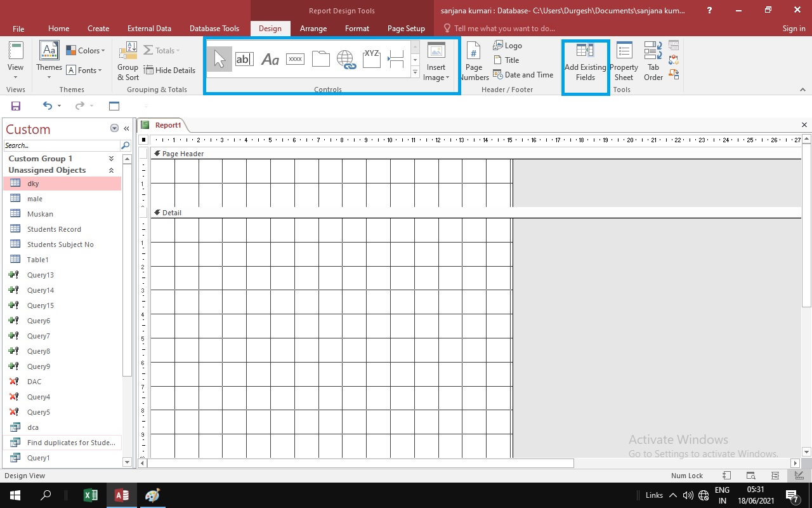
Task: Open the Database Tools menu
Action: pos(214,28)
